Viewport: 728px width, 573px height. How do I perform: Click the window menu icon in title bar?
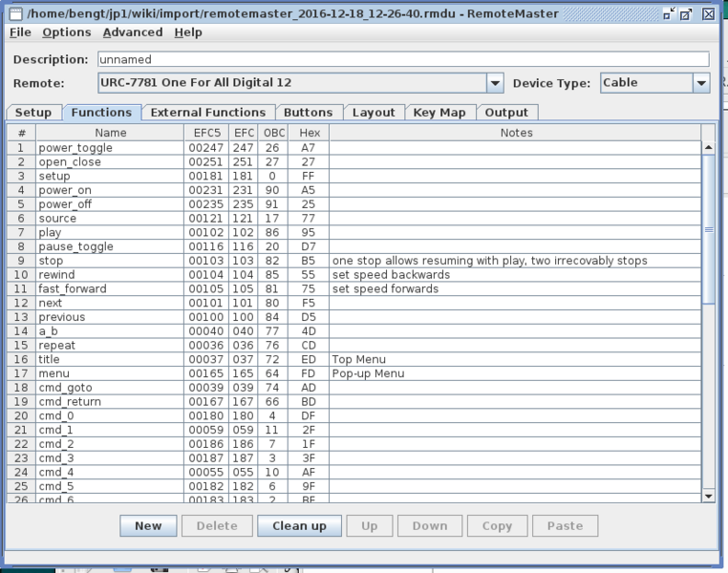[16, 14]
